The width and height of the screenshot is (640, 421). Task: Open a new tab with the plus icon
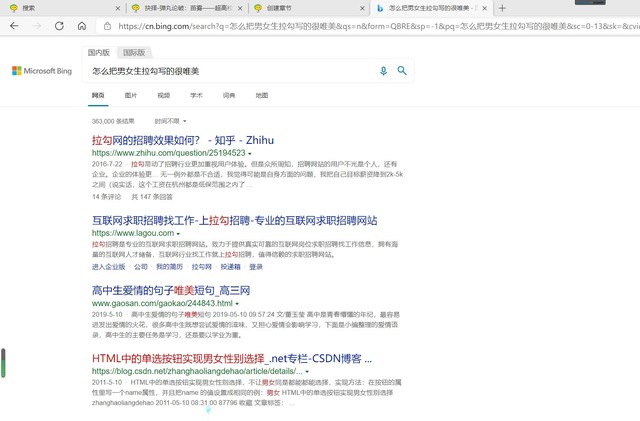point(501,8)
